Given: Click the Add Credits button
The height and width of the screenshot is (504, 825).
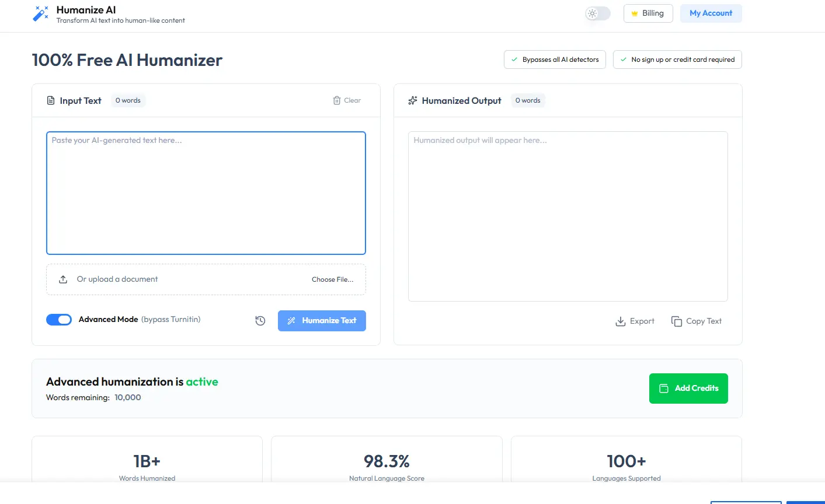Looking at the screenshot, I should [x=688, y=388].
